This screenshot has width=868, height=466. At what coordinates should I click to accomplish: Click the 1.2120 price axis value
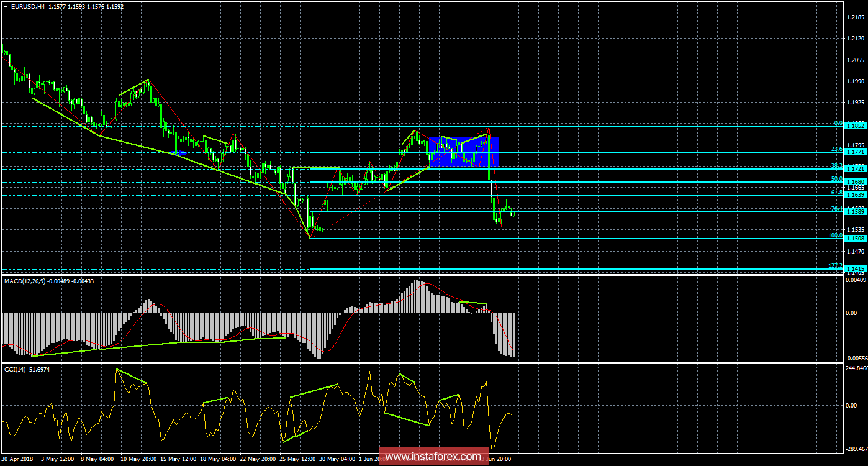(856, 39)
